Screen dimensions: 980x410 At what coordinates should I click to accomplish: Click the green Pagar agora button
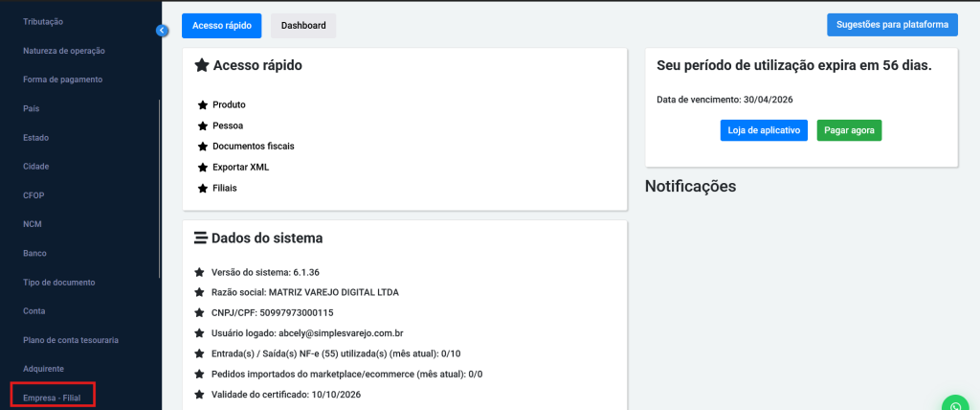click(849, 130)
